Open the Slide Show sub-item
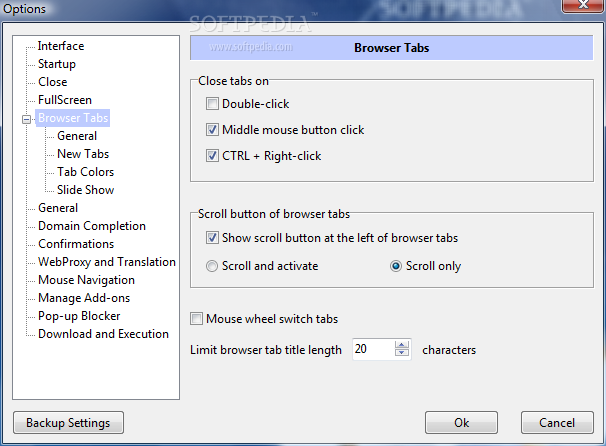Image resolution: width=606 pixels, height=446 pixels. [x=85, y=190]
